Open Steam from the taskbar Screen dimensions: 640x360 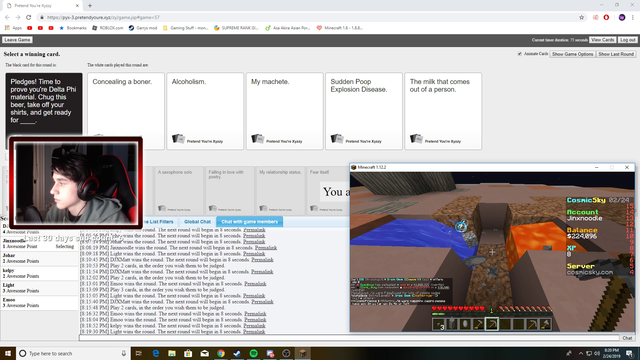pos(237,353)
